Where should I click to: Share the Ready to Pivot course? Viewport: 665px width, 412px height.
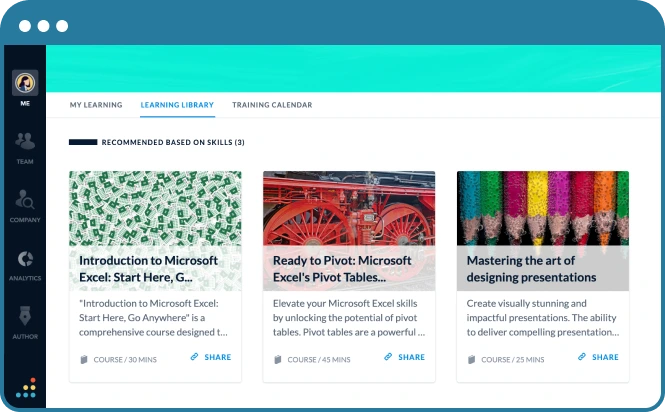[x=411, y=357]
